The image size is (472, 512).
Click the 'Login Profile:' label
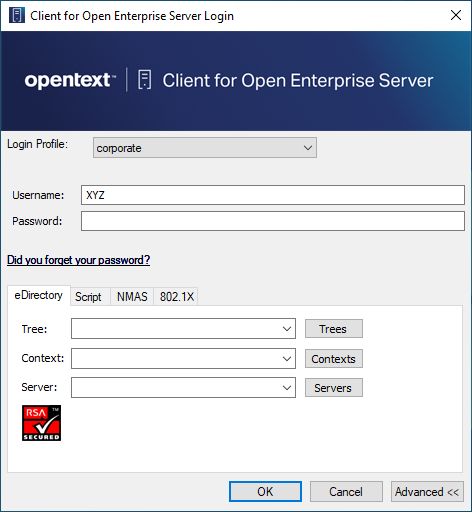click(x=37, y=144)
